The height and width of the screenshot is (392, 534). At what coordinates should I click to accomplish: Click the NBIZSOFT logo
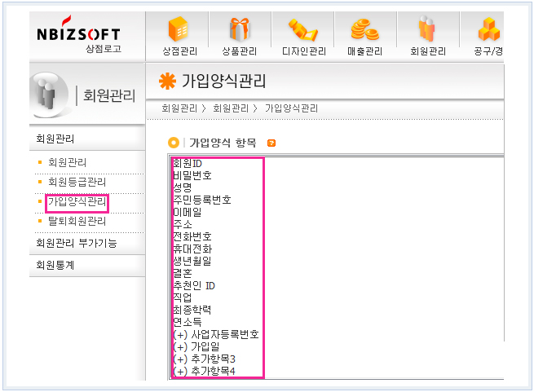tap(78, 34)
